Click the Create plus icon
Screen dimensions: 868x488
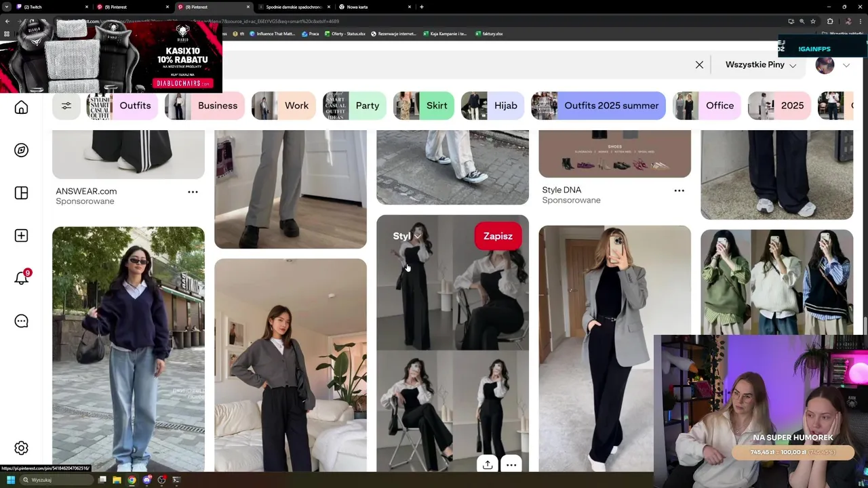(22, 236)
